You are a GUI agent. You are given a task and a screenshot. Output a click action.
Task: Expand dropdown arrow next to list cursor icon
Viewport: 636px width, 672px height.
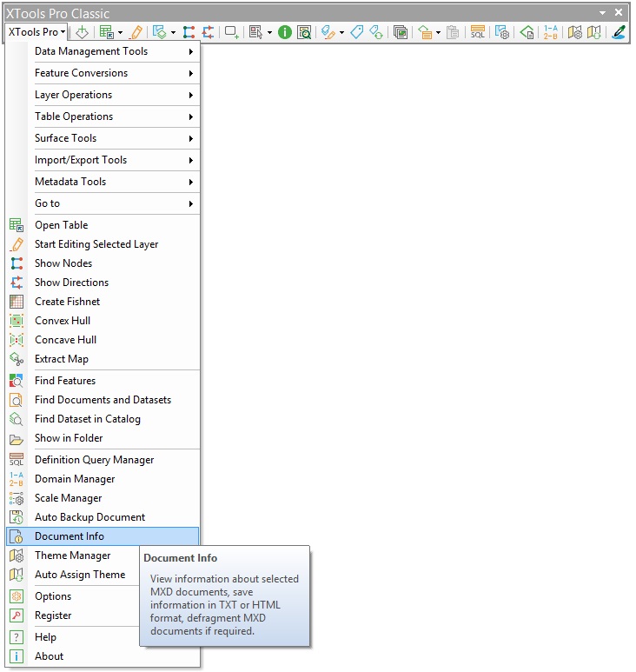click(x=269, y=32)
